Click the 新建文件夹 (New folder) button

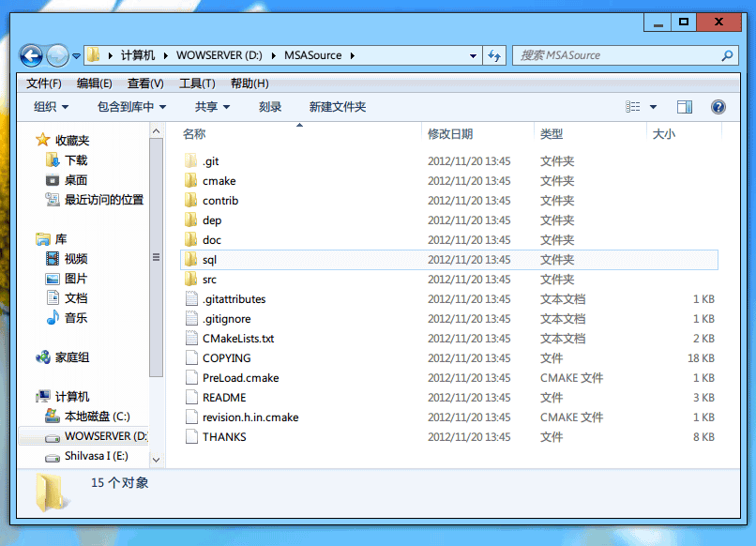tap(338, 107)
